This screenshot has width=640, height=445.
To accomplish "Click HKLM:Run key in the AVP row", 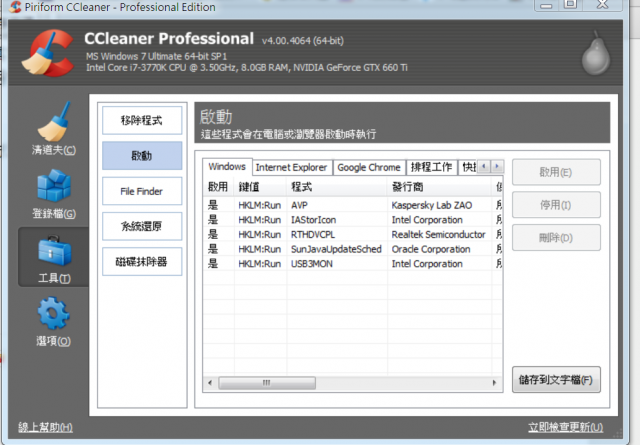I will pos(260,205).
